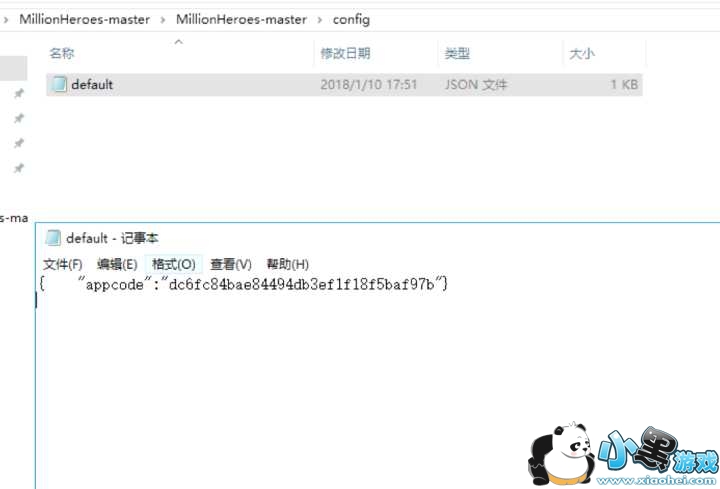720x489 pixels.
Task: Sort by the 修改日期 column header
Action: (346, 54)
